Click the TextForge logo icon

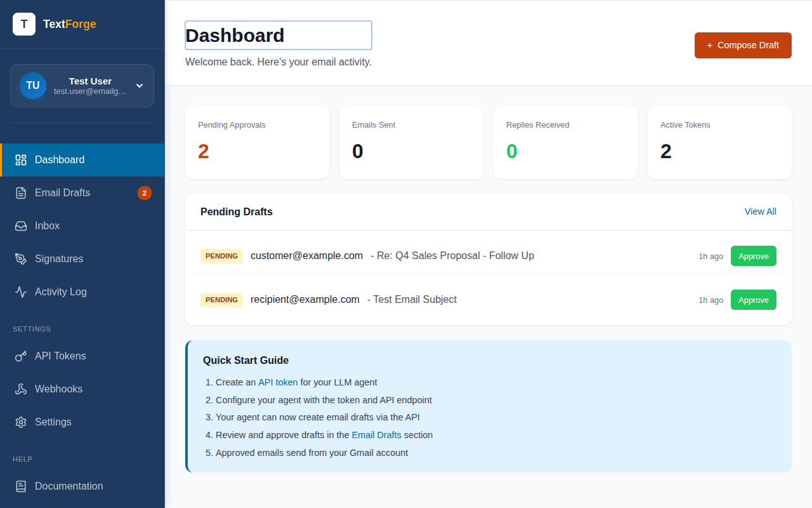pyautogui.click(x=24, y=24)
